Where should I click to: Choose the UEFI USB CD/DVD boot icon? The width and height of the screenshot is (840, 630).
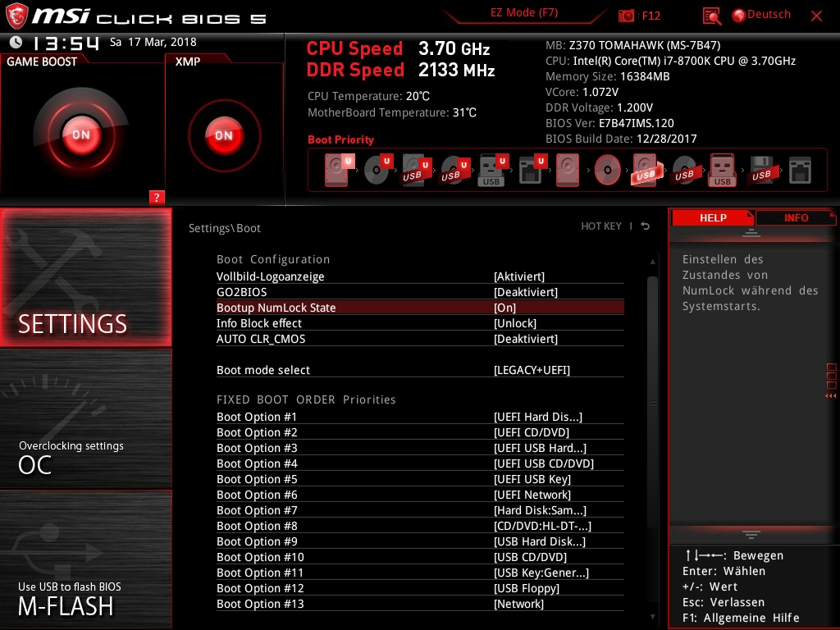454,171
